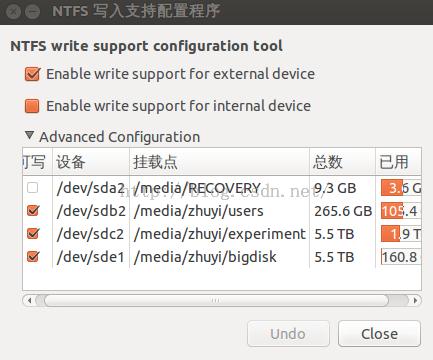
Task: Uncheck the writable box for /dev/sdc2
Action: pyautogui.click(x=33, y=234)
